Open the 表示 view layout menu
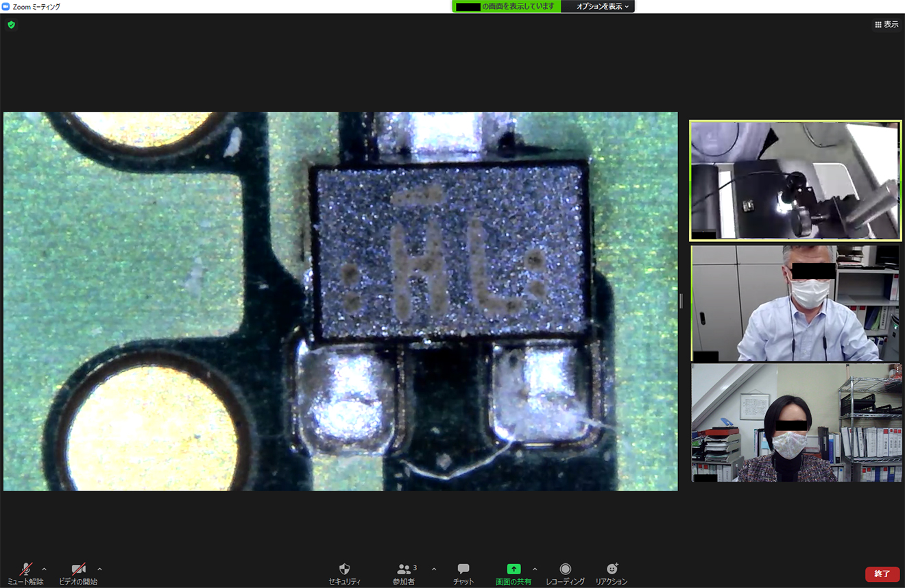This screenshot has height=588, width=905. tap(886, 25)
